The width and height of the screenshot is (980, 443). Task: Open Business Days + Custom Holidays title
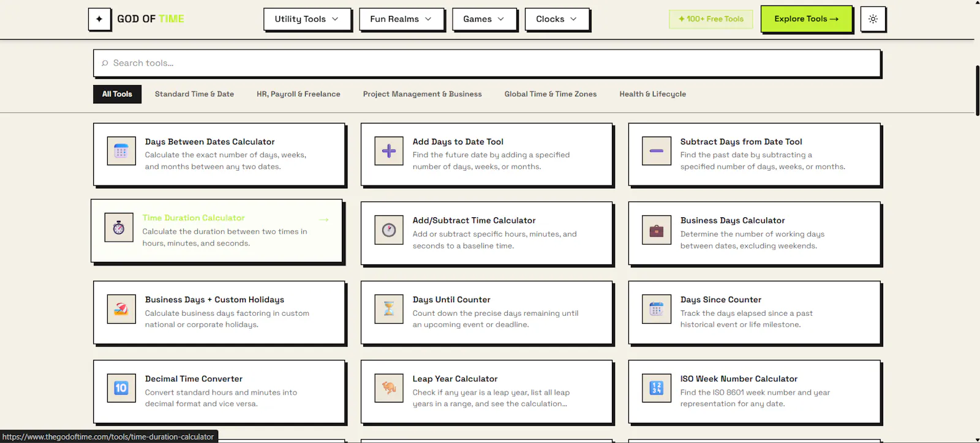click(x=214, y=300)
